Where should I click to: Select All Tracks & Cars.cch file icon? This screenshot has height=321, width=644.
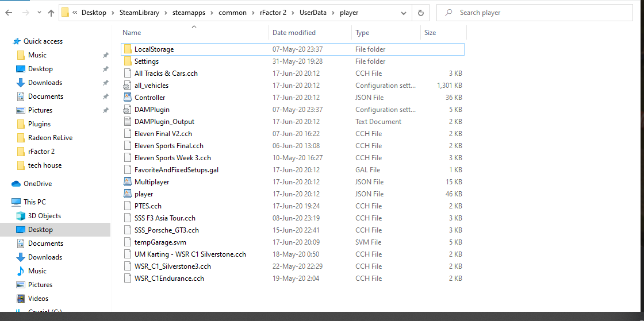coord(127,74)
